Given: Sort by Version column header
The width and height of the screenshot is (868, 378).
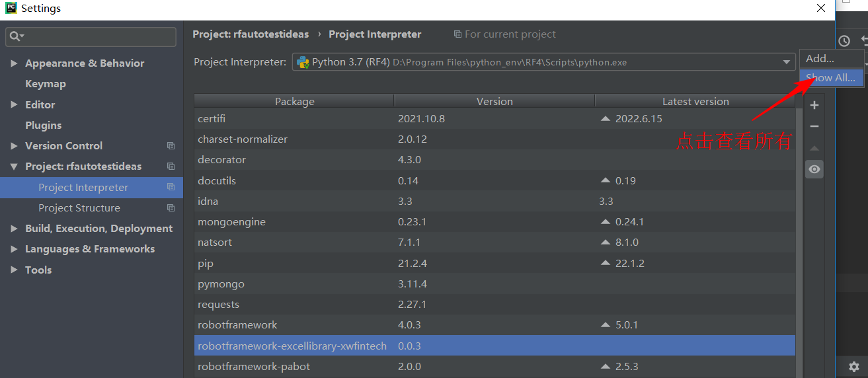Looking at the screenshot, I should (x=494, y=101).
